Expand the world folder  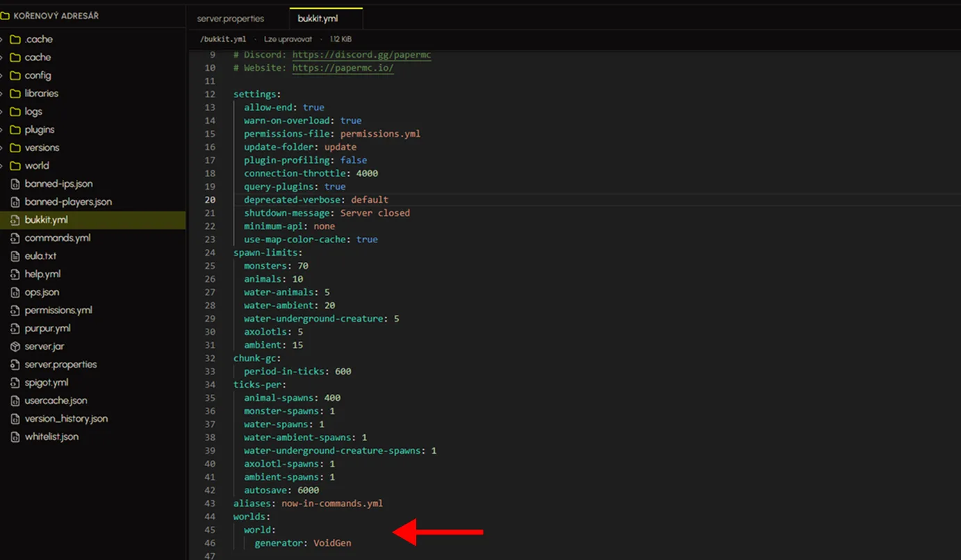(3, 166)
